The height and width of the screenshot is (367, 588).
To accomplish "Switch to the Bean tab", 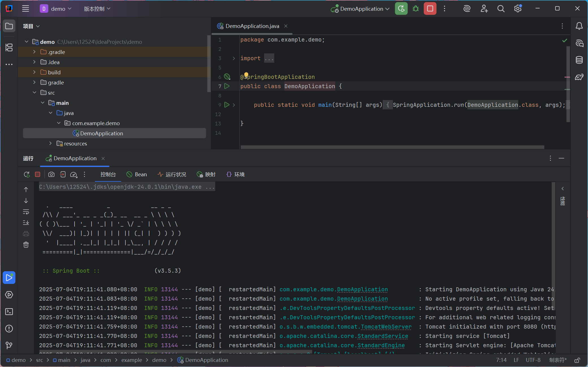I will (x=137, y=175).
